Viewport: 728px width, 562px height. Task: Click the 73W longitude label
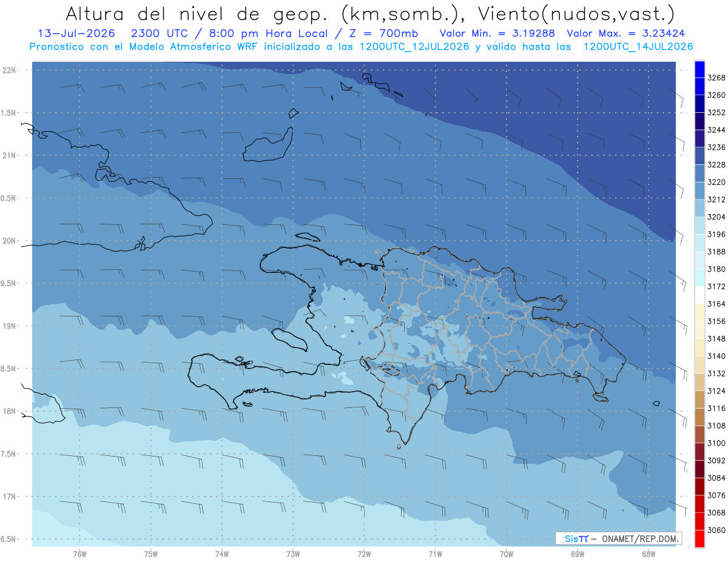click(293, 554)
